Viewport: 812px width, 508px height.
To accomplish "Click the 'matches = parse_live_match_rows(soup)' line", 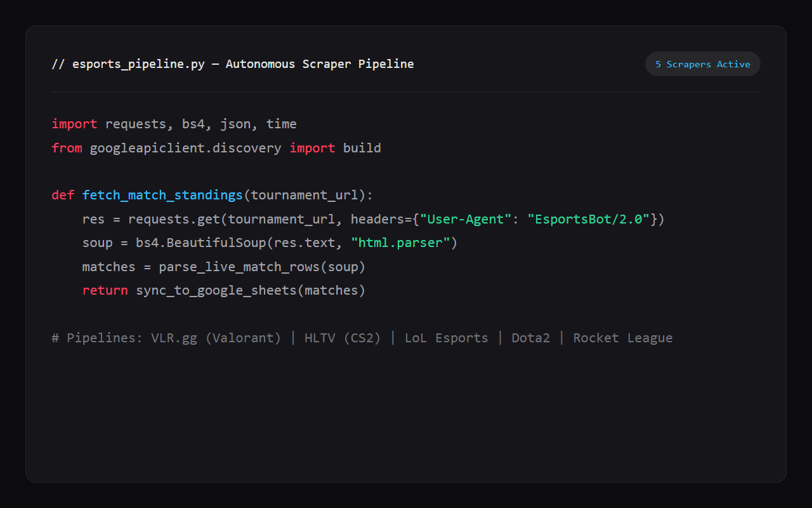I will (224, 267).
